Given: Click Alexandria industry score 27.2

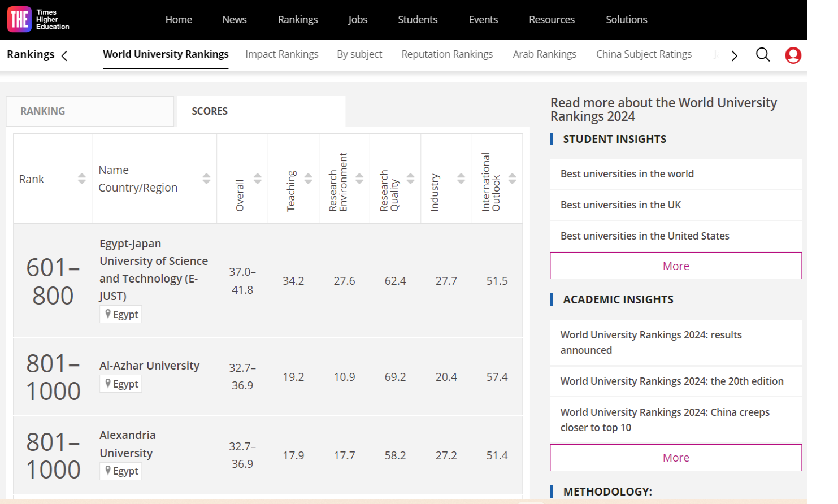Looking at the screenshot, I should pyautogui.click(x=446, y=455).
